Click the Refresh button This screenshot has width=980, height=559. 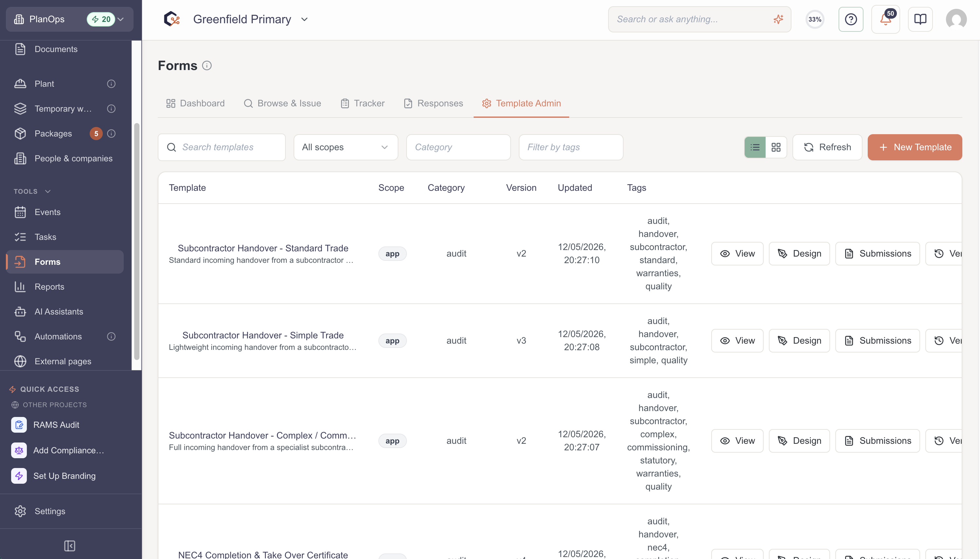pos(827,147)
